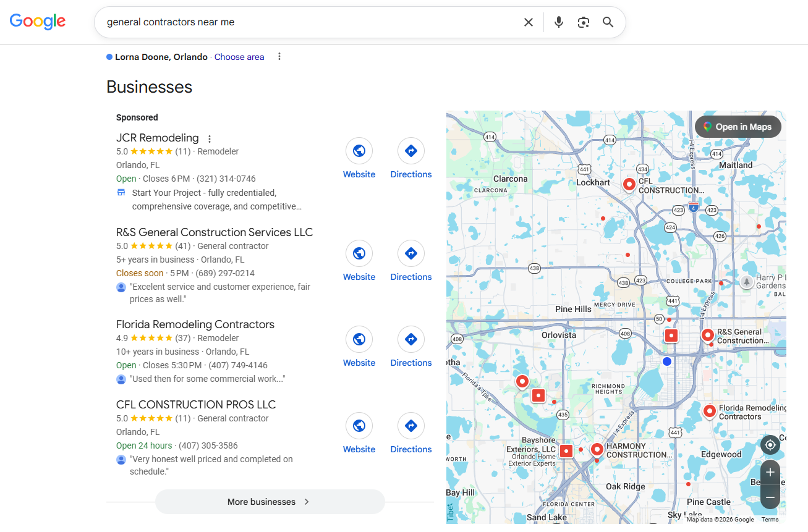The image size is (808, 532).
Task: Click the 5+ years in business text
Action: (155, 260)
